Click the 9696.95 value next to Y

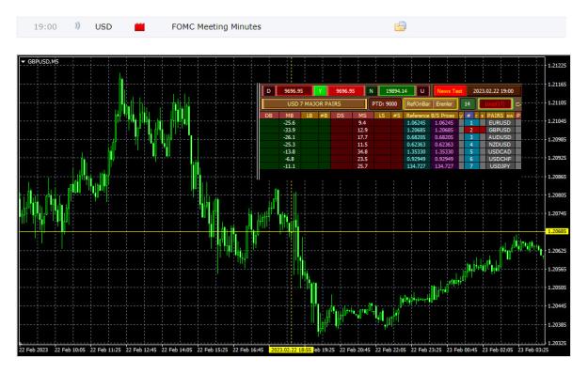(x=345, y=91)
